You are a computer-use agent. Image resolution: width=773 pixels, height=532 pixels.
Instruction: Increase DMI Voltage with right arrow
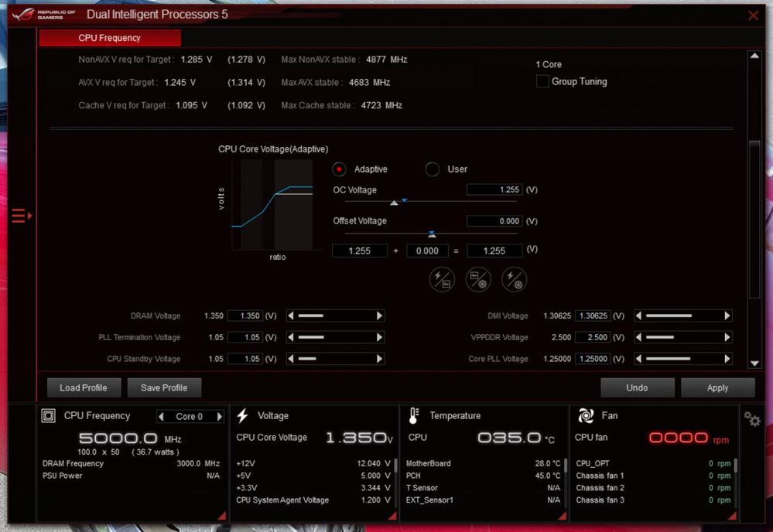(x=727, y=315)
